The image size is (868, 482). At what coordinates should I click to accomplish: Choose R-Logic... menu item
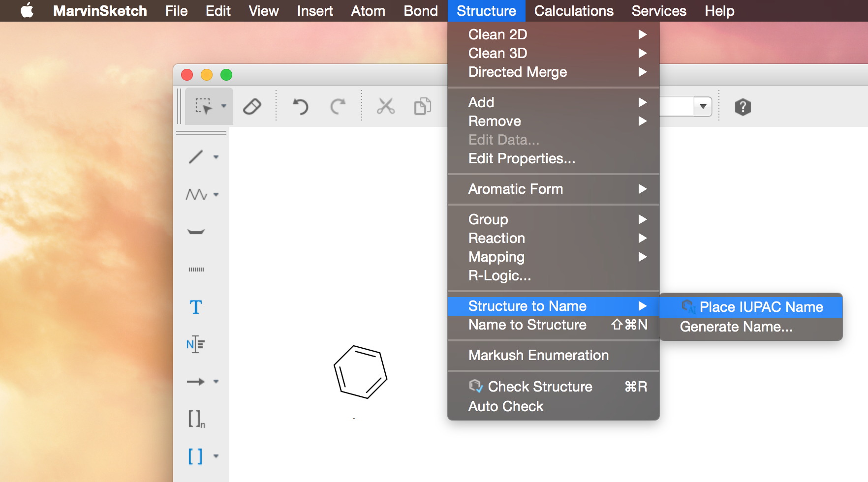[x=554, y=275]
